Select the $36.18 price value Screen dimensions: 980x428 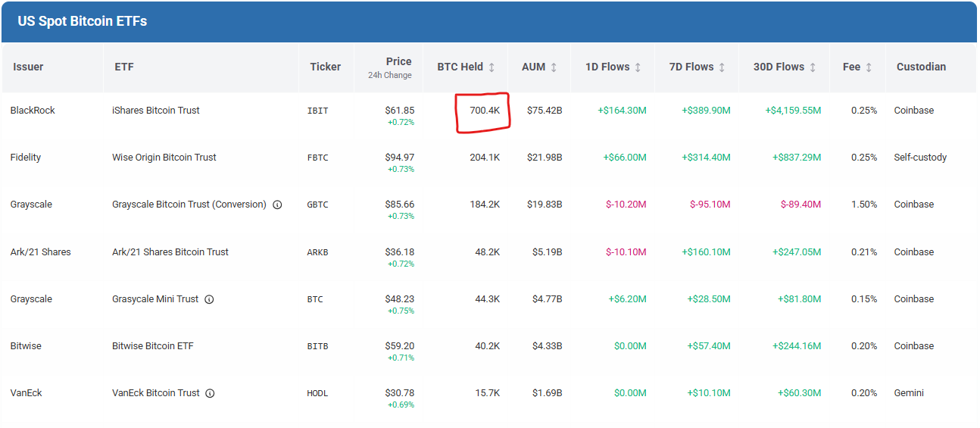400,252
